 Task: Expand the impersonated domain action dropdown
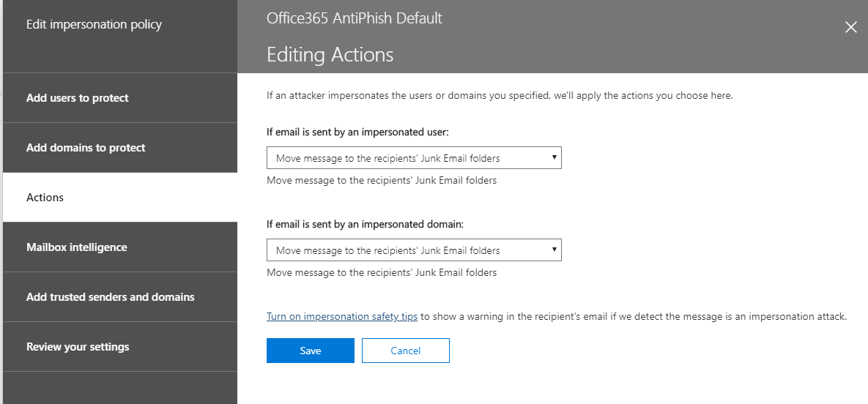click(x=414, y=250)
